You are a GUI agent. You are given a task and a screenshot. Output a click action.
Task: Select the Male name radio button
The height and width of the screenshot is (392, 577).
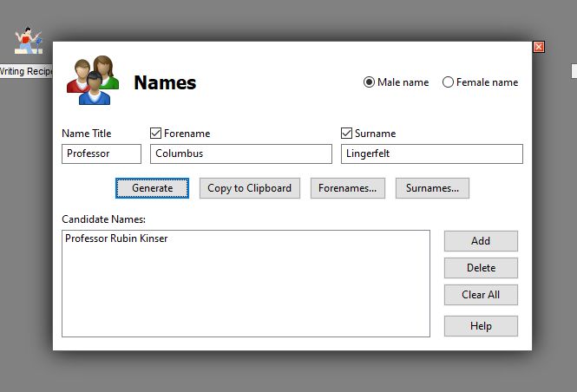tap(370, 82)
